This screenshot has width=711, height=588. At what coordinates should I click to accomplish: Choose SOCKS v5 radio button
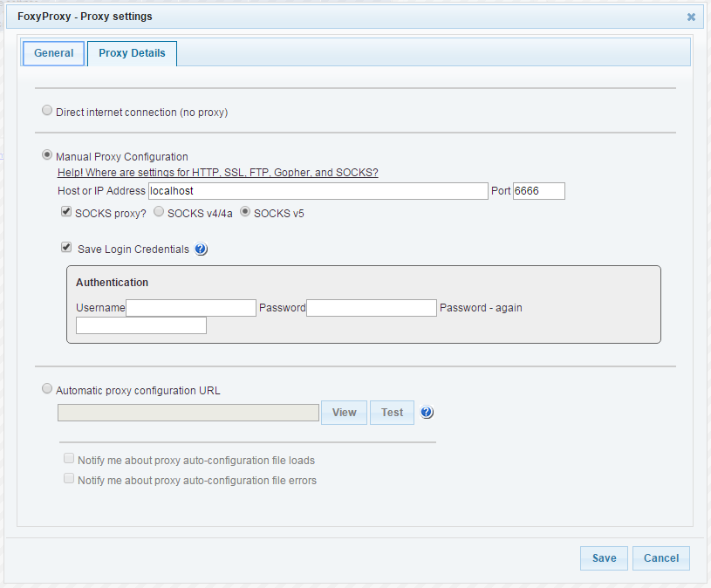[245, 211]
